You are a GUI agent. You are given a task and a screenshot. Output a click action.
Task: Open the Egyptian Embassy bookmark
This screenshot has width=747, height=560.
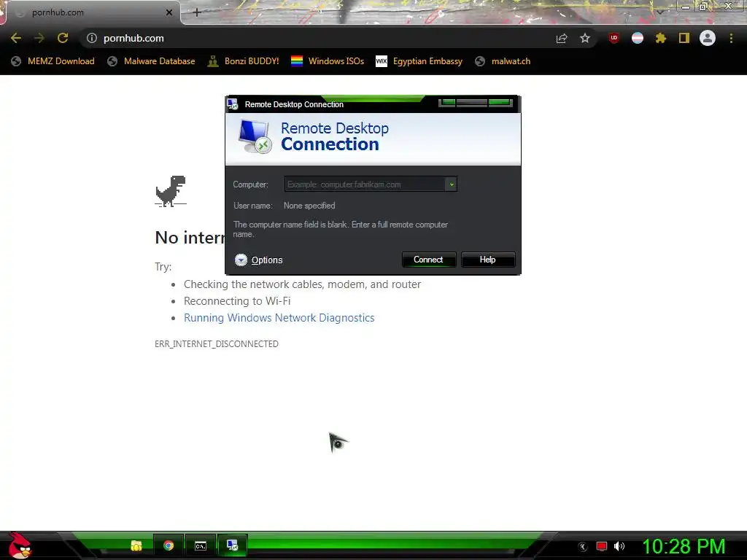tap(419, 61)
